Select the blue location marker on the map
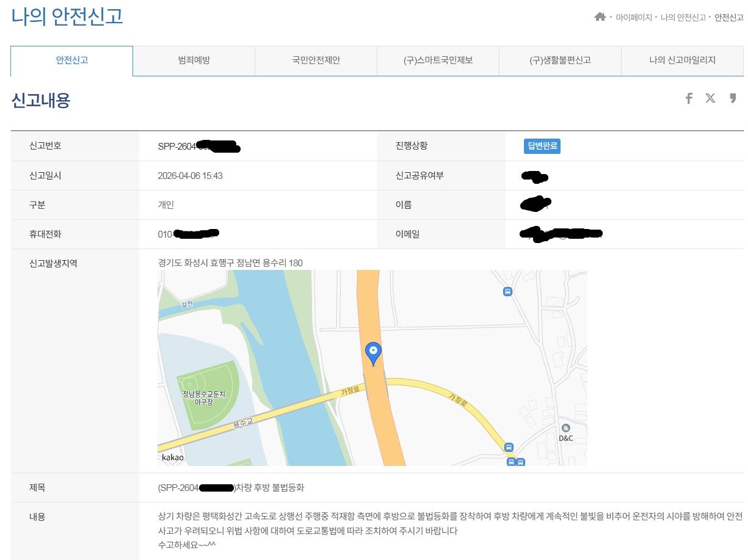 click(373, 351)
